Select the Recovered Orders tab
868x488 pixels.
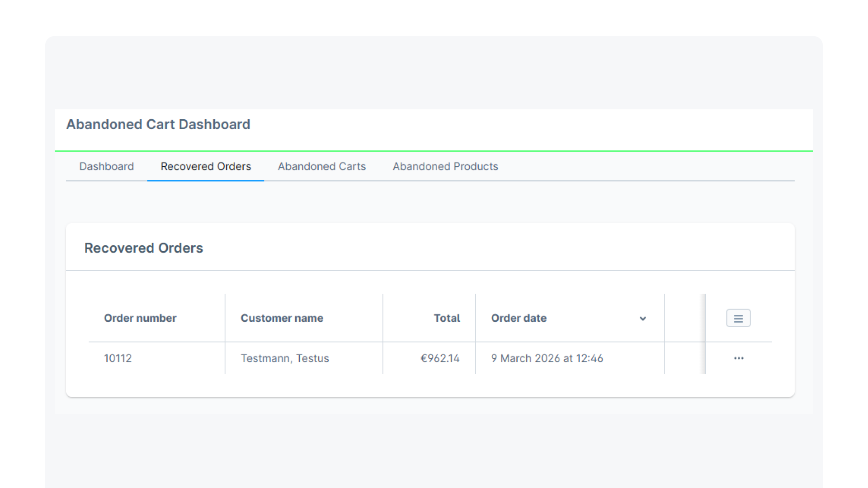tap(206, 166)
